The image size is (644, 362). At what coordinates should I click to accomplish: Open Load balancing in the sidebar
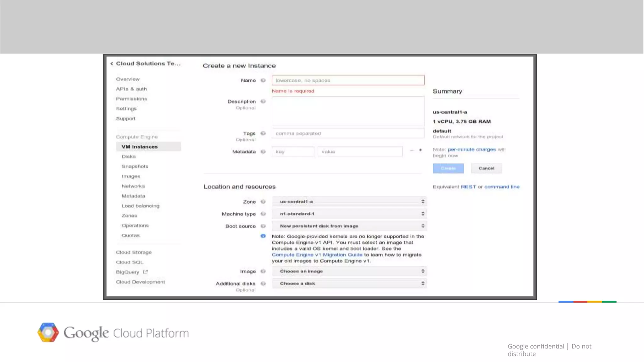[x=141, y=206]
